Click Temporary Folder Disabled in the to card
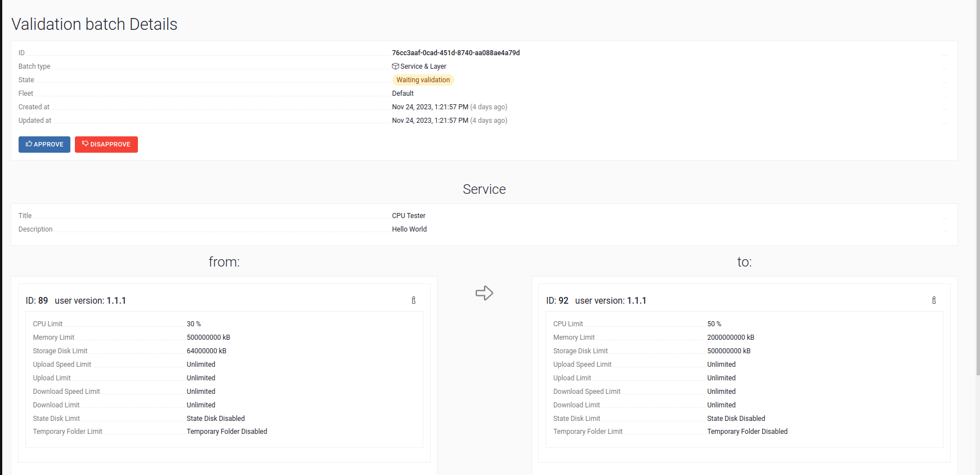This screenshot has width=980, height=475. pyautogui.click(x=748, y=432)
